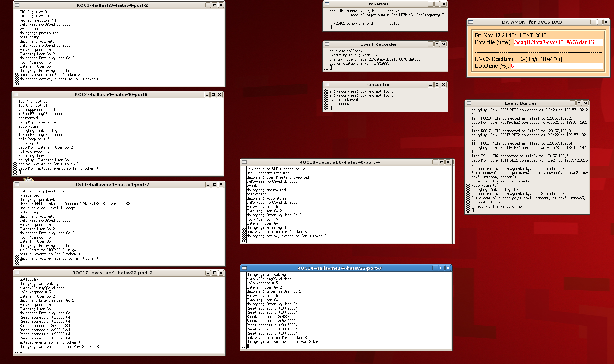Click the Deadtime [%] value 6

coord(512,66)
